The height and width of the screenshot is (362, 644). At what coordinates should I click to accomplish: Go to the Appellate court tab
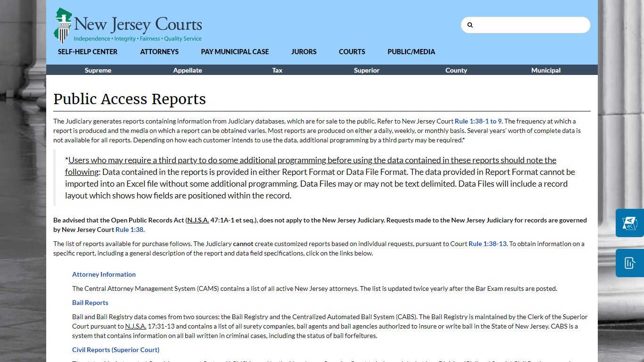[x=188, y=70]
